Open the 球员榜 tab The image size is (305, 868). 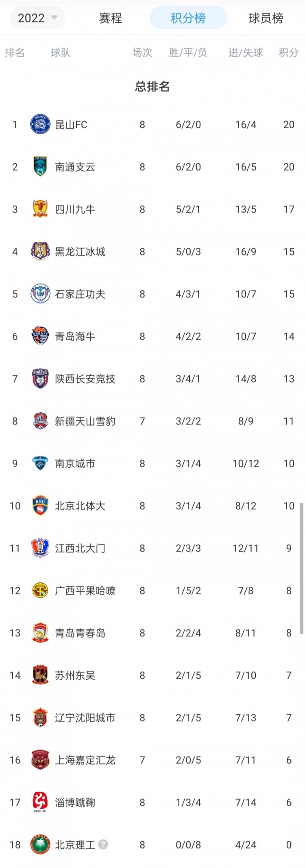pyautogui.click(x=266, y=18)
